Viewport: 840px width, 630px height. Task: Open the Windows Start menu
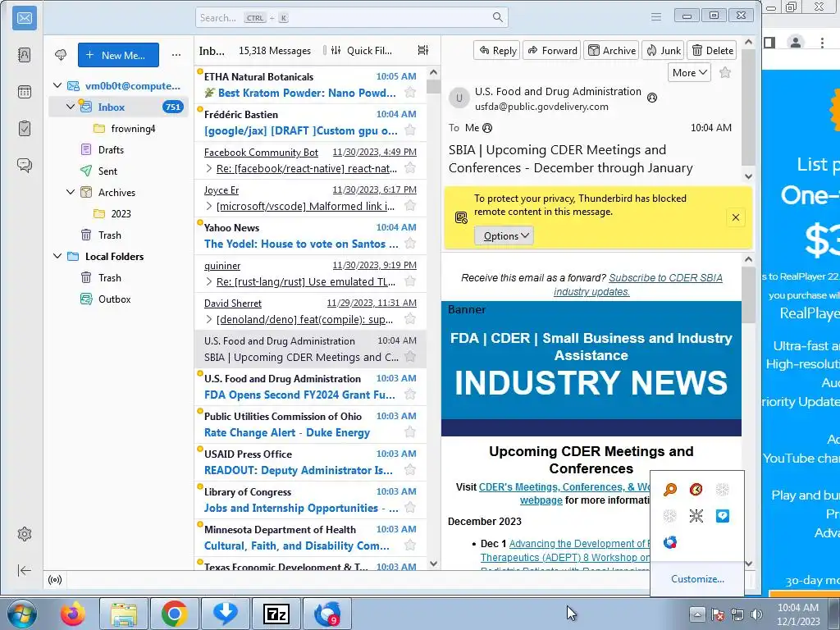[21, 614]
